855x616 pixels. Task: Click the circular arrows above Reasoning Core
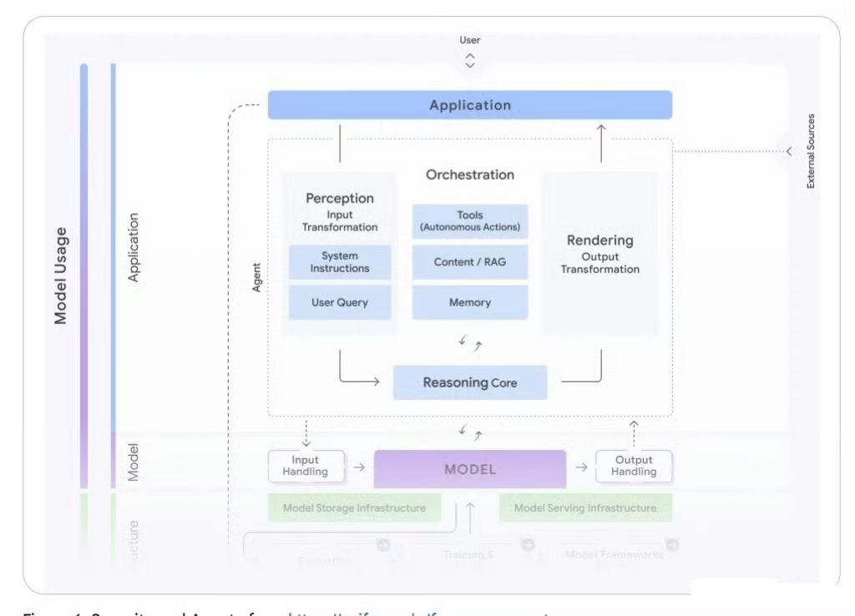[x=470, y=344]
